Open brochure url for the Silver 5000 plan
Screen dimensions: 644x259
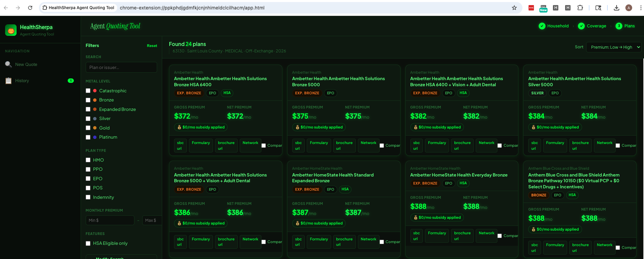click(x=580, y=146)
